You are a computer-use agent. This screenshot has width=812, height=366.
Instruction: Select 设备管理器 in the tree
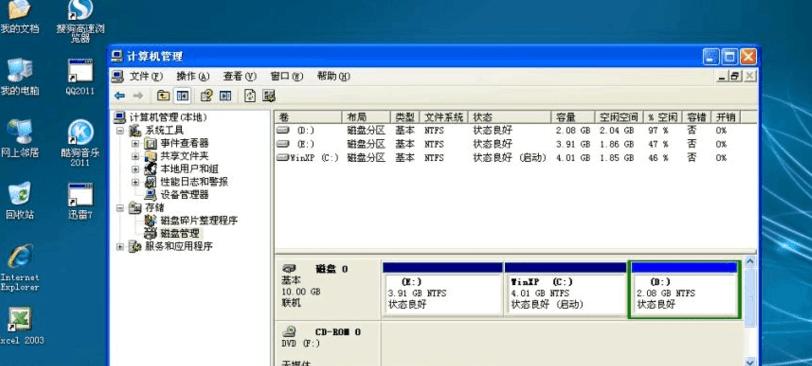pos(184,195)
